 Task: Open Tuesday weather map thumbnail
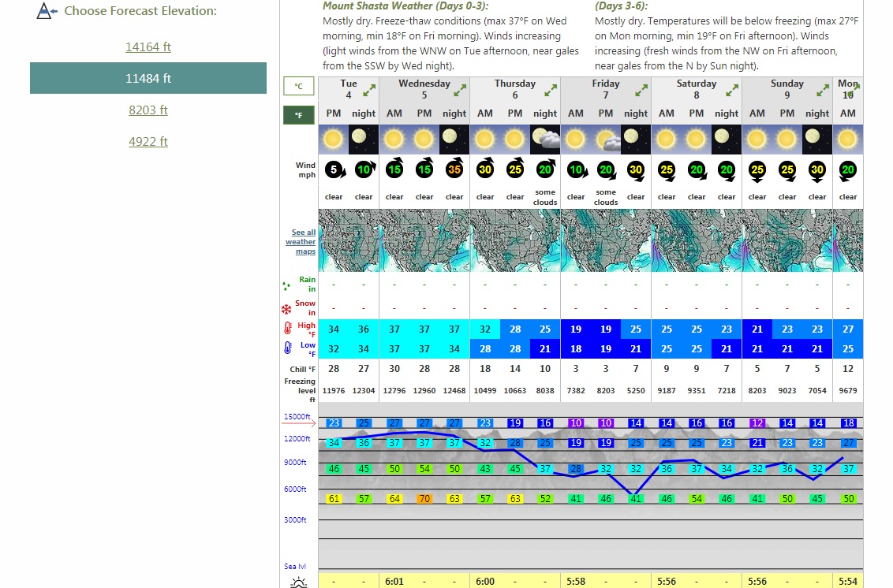[349, 240]
